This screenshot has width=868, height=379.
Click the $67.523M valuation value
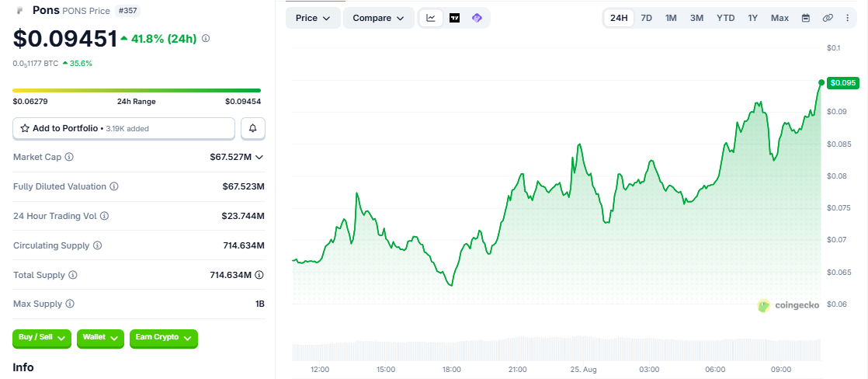244,186
